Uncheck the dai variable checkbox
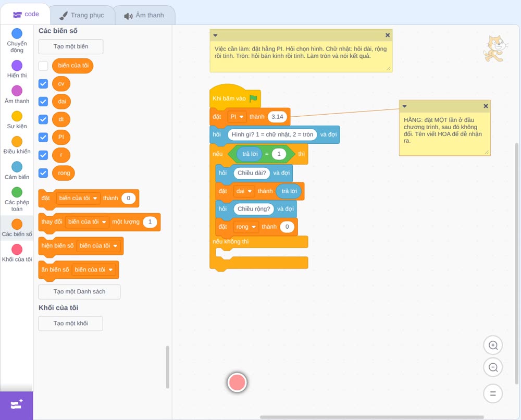Viewport: 521px width, 420px height. click(x=43, y=101)
